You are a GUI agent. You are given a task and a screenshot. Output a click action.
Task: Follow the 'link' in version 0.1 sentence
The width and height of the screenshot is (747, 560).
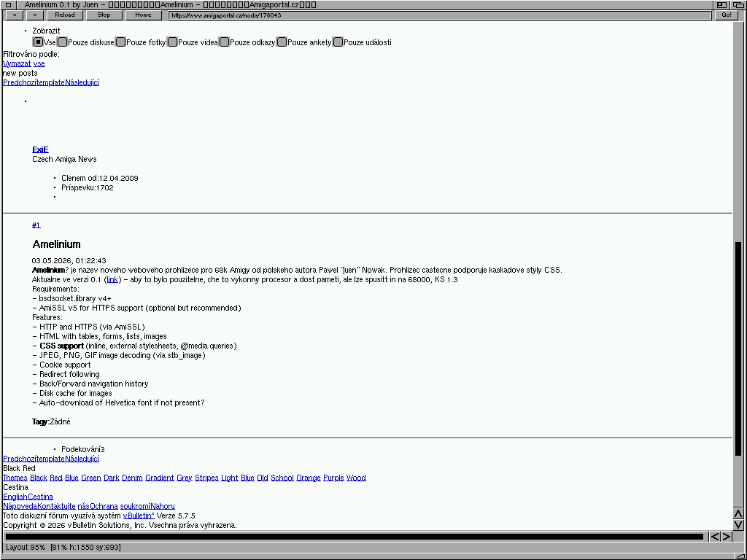[112, 279]
